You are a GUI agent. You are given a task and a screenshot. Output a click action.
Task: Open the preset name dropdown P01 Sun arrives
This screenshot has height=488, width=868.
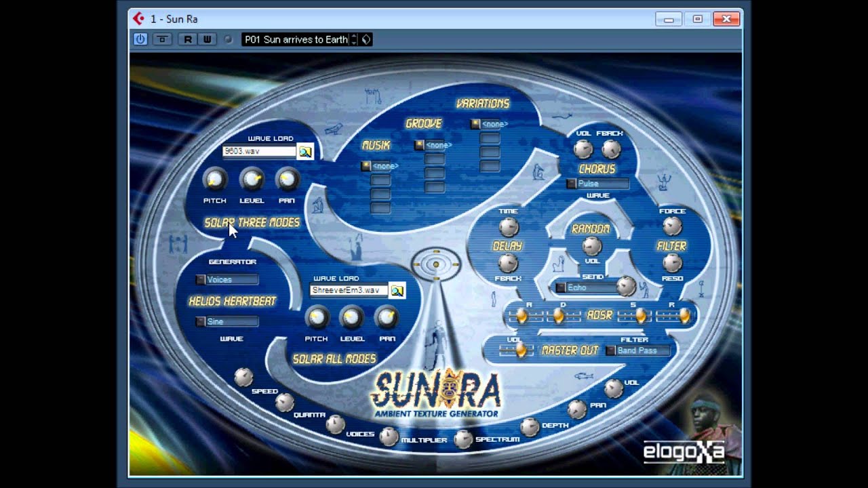point(296,39)
